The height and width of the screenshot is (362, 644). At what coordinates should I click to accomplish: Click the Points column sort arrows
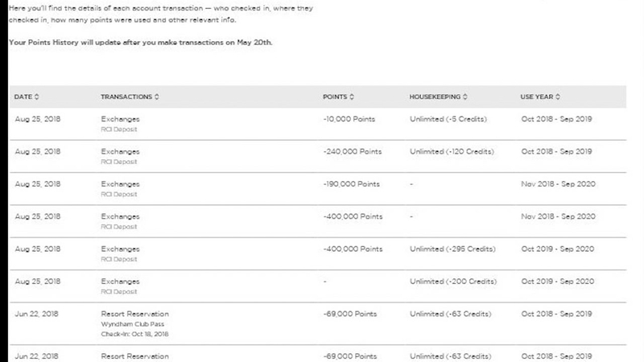coord(352,97)
